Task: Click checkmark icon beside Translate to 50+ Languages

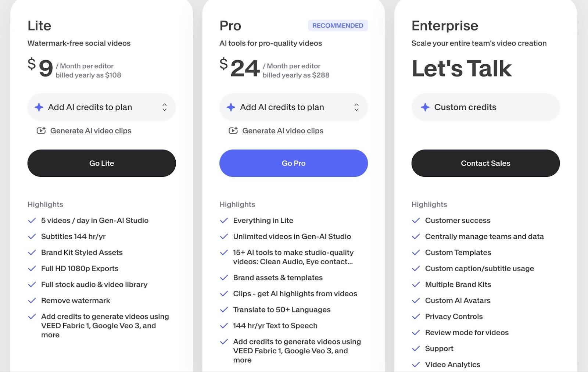Action: pyautogui.click(x=224, y=310)
